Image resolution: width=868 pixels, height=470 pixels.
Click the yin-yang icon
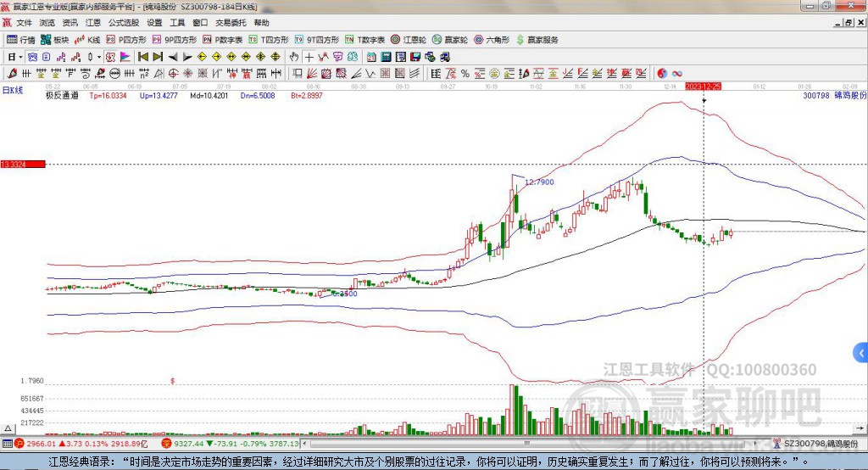click(662, 73)
